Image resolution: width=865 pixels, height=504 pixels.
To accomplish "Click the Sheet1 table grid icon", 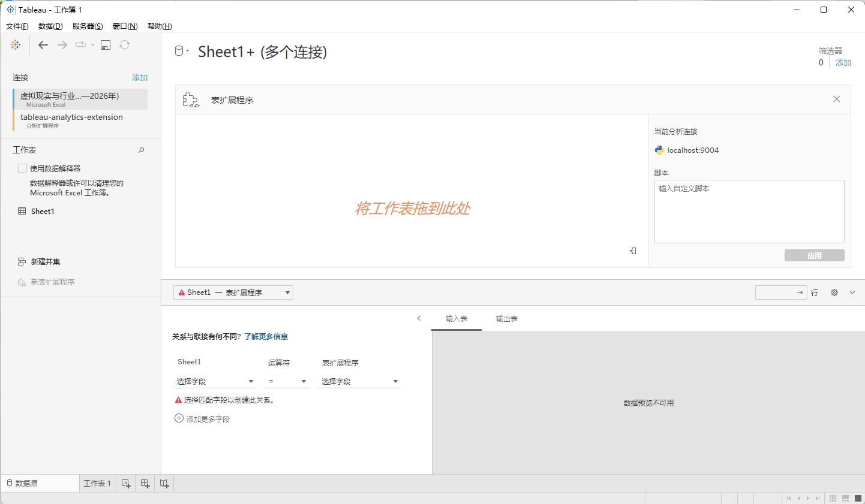I will [22, 211].
